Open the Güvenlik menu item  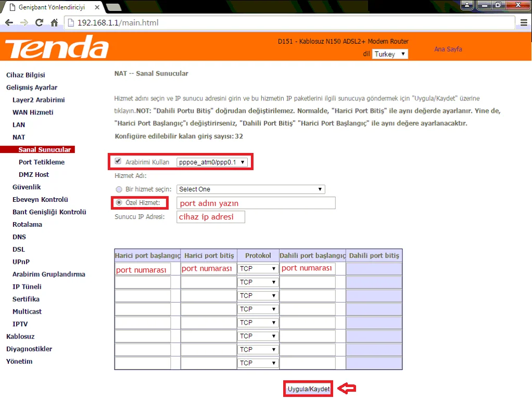(x=27, y=187)
